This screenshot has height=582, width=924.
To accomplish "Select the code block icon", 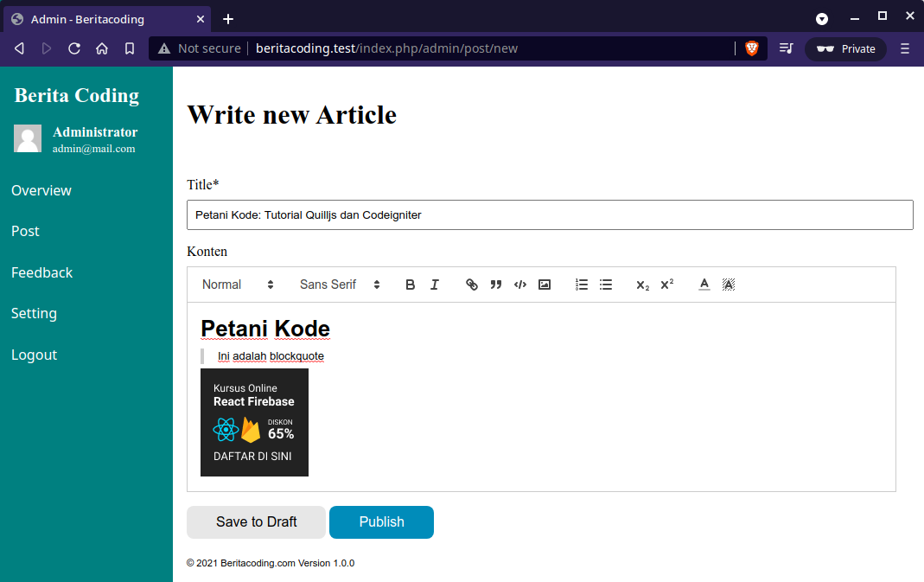I will tap(519, 284).
